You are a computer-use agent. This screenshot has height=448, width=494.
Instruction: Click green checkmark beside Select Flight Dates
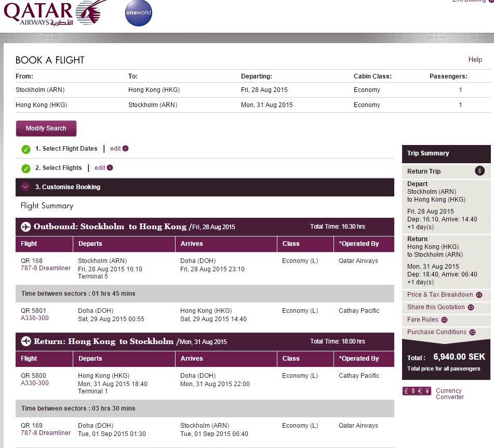coord(26,150)
